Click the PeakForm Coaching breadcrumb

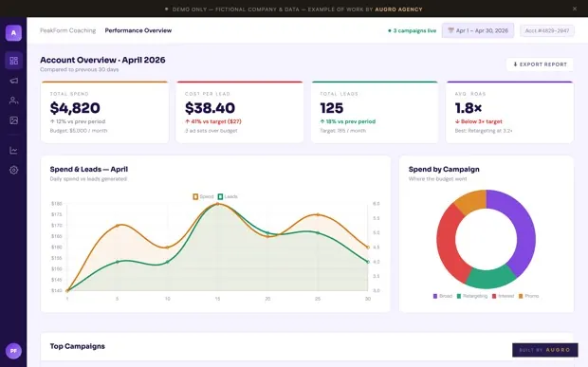coord(68,30)
